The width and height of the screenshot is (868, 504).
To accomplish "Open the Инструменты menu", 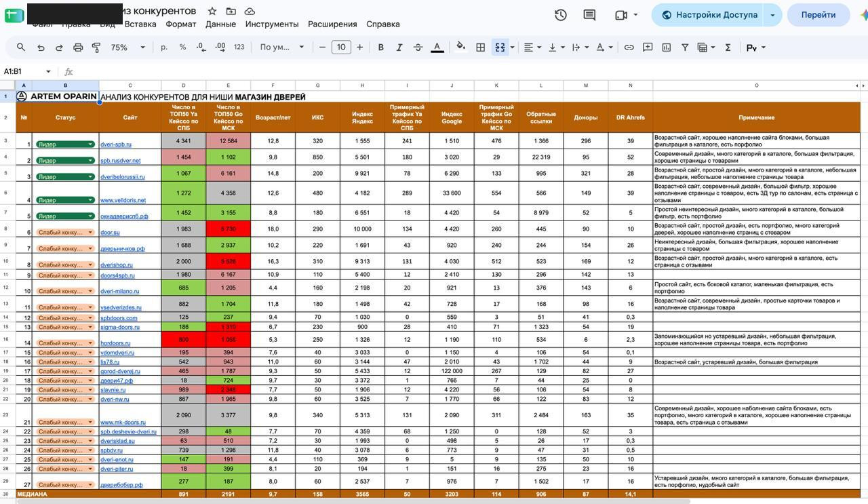I will (272, 24).
